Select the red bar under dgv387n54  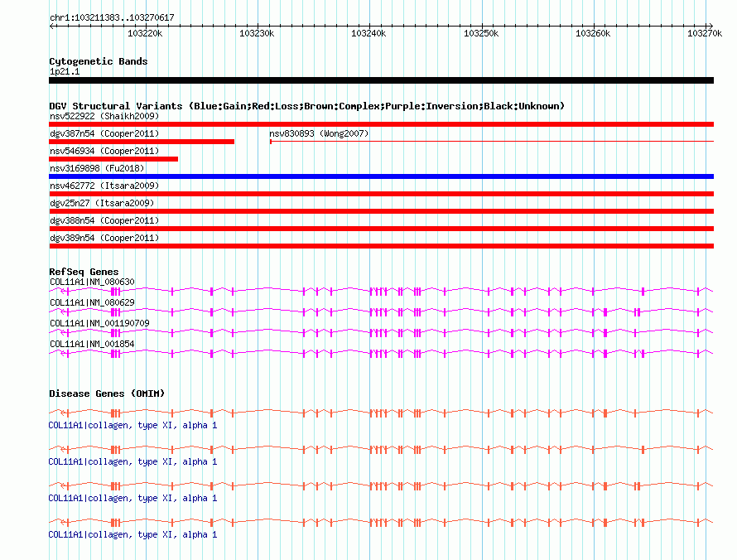[x=142, y=142]
